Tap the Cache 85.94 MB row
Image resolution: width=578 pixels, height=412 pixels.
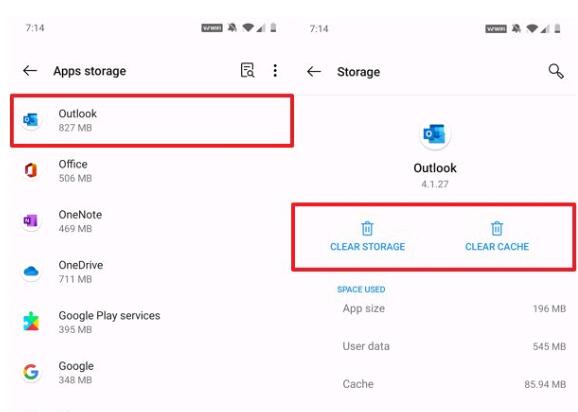pyautogui.click(x=454, y=384)
